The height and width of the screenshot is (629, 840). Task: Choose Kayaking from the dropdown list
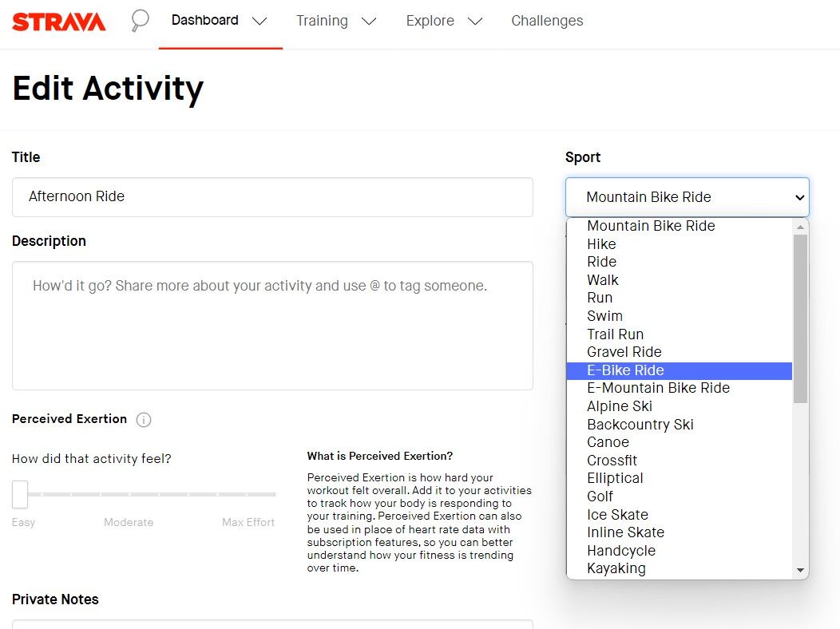616,568
